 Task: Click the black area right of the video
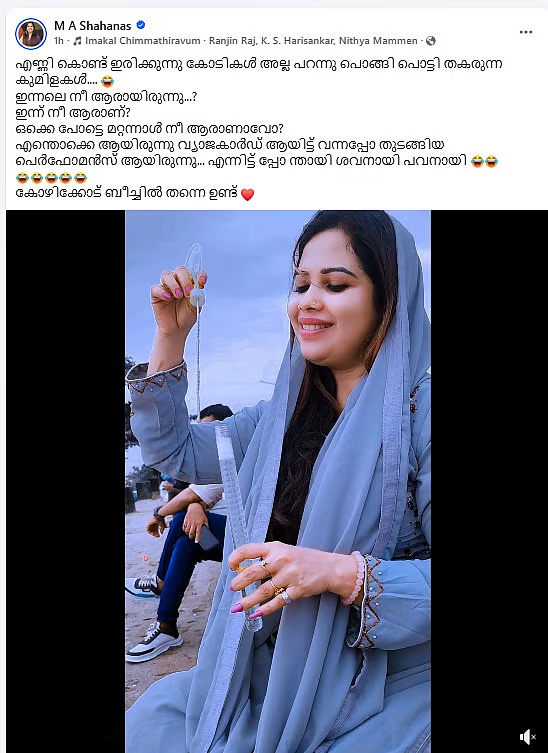[489, 481]
